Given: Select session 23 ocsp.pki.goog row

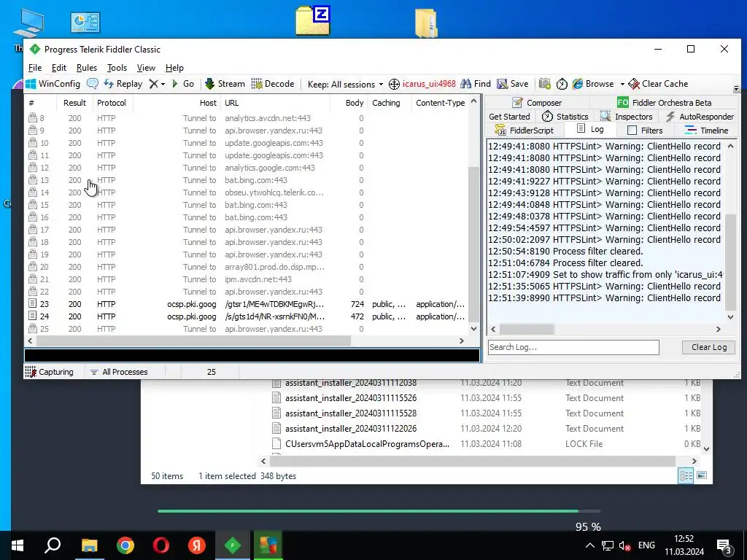Looking at the screenshot, I should click(x=247, y=304).
